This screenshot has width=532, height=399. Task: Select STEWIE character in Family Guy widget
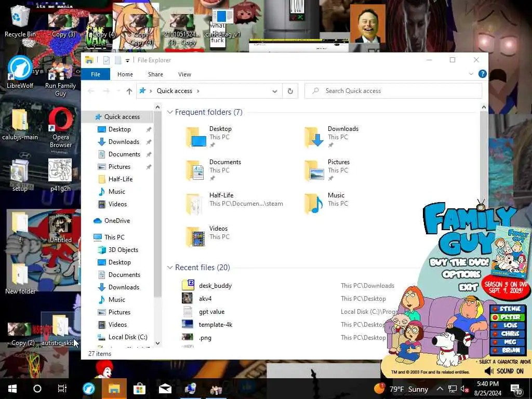tap(508, 309)
